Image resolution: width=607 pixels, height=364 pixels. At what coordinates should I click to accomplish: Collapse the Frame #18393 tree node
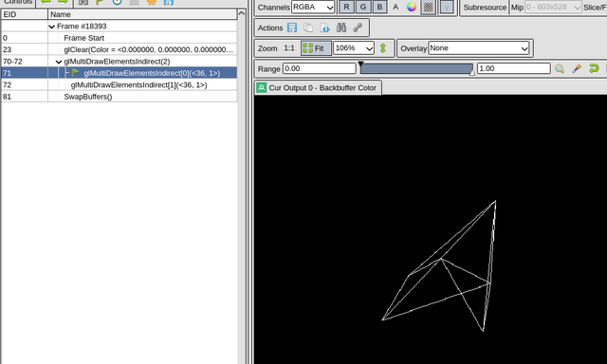pyautogui.click(x=51, y=27)
